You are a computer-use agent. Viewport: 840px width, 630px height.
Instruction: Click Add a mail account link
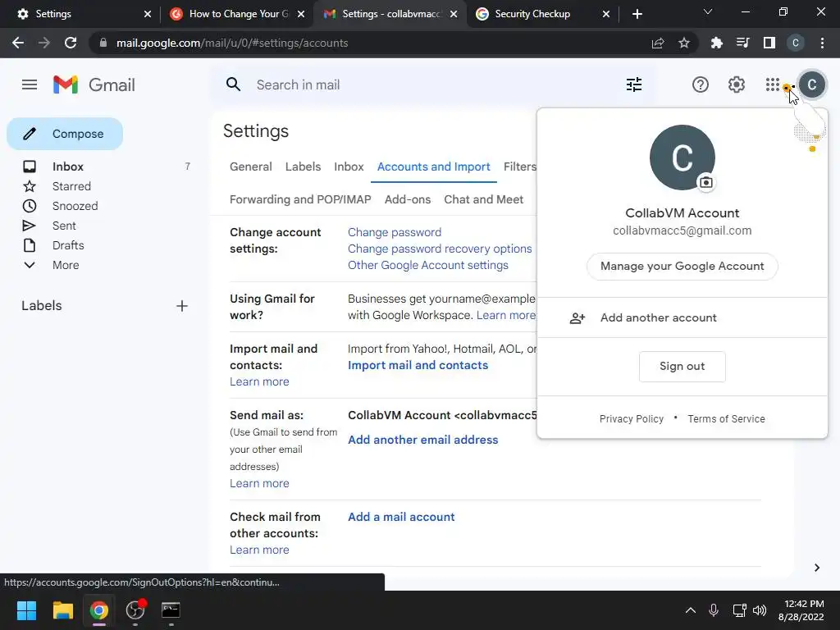coord(400,517)
